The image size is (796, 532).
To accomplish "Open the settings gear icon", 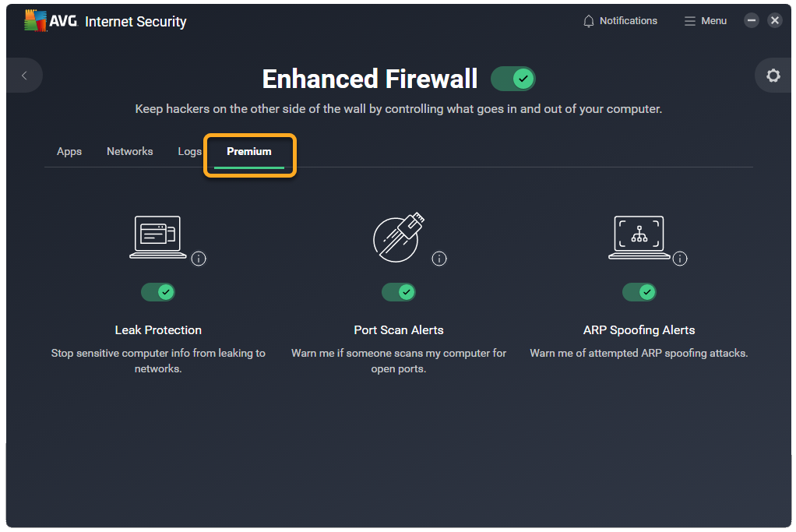I will tap(773, 76).
